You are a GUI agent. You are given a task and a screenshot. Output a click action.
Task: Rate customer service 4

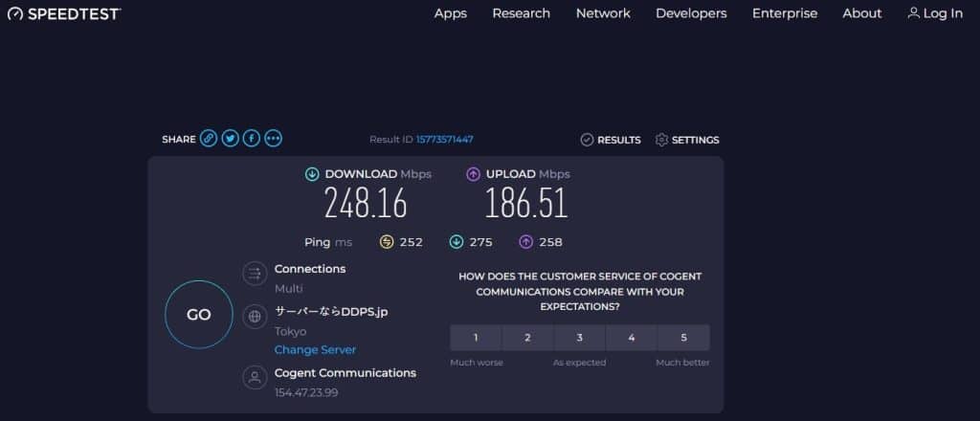pyautogui.click(x=632, y=338)
